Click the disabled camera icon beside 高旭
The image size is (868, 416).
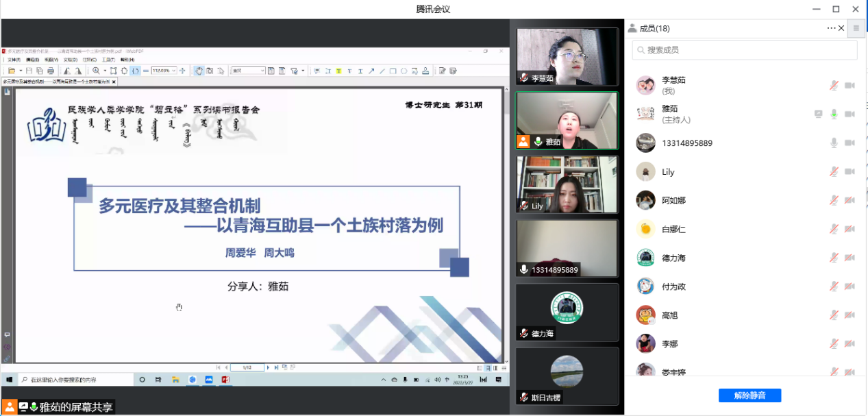pos(850,315)
